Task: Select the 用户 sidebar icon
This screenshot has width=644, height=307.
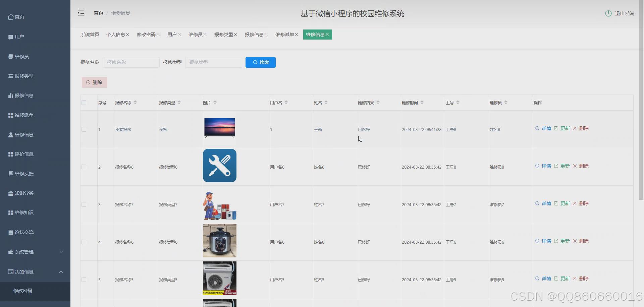Action: [10, 37]
